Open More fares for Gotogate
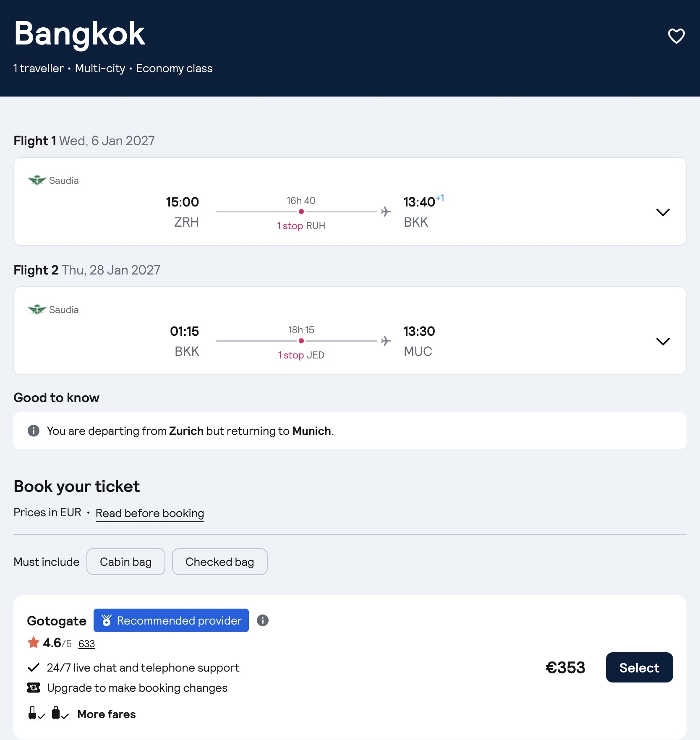Image resolution: width=700 pixels, height=740 pixels. click(107, 714)
